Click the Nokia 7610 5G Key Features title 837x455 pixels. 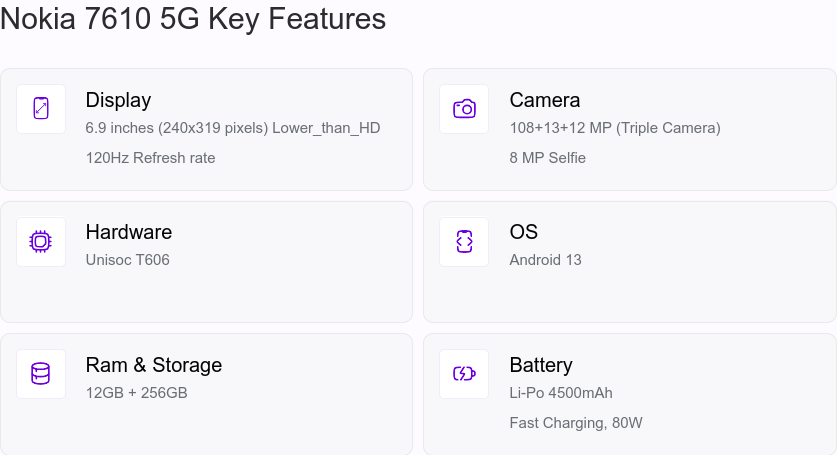point(193,19)
